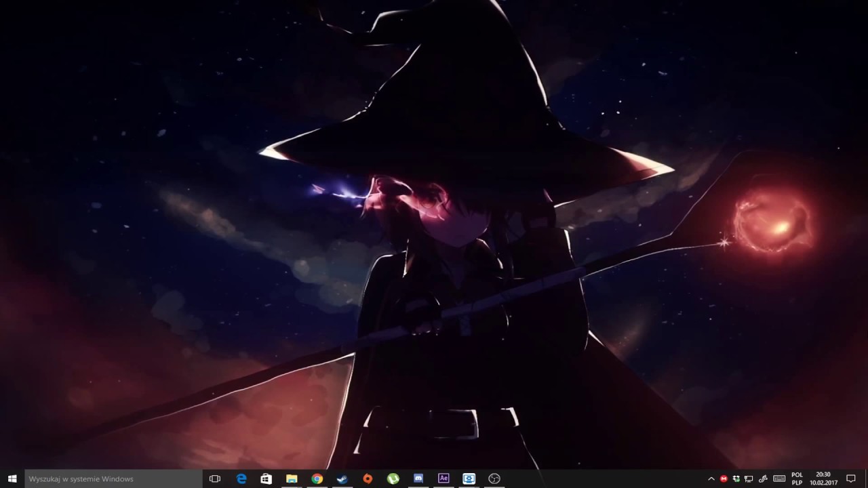This screenshot has width=868, height=488.
Task: Open the Action Center notifications icon
Action: coord(851,479)
